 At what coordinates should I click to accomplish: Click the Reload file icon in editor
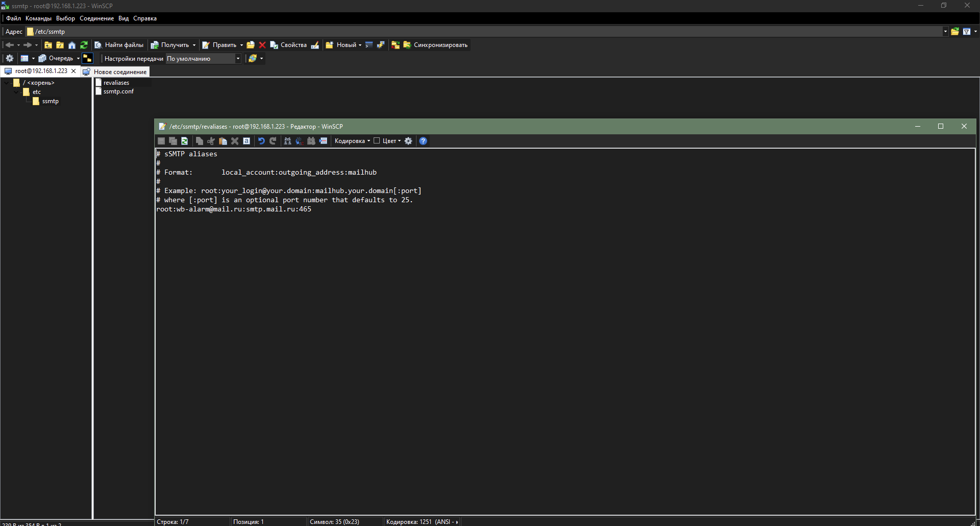coord(185,141)
